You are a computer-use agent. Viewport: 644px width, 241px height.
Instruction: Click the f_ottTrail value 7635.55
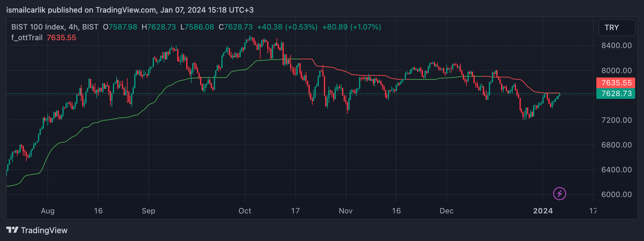point(61,38)
